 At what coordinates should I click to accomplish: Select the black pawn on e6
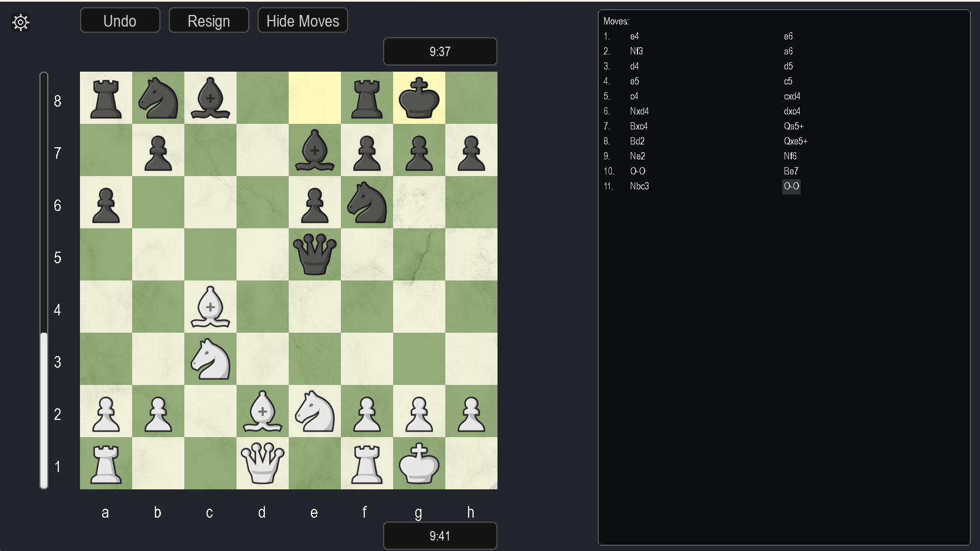point(315,205)
